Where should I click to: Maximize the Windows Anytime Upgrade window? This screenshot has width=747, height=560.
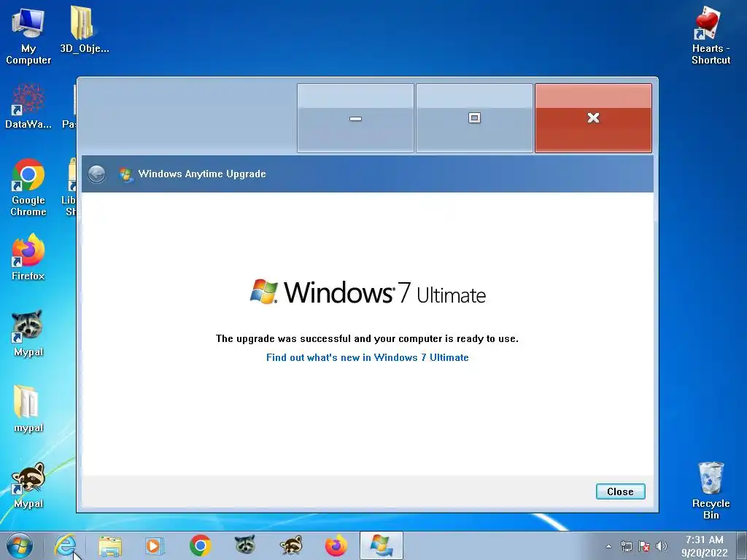[x=474, y=118]
